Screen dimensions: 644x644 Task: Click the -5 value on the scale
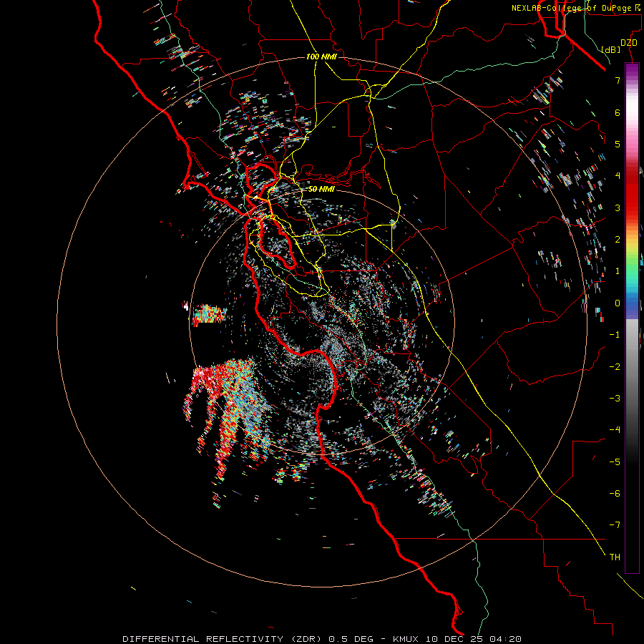(x=615, y=462)
